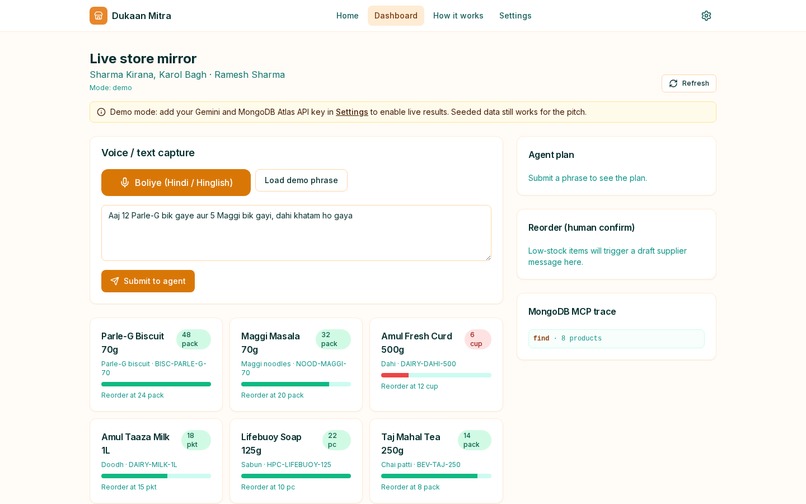
Task: Click the red 6 cup badge
Action: tap(478, 339)
